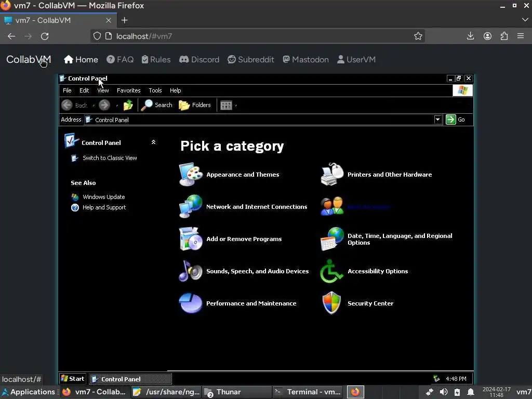Click the volume icon in system tray
This screenshot has height=399, width=532.
[444, 392]
